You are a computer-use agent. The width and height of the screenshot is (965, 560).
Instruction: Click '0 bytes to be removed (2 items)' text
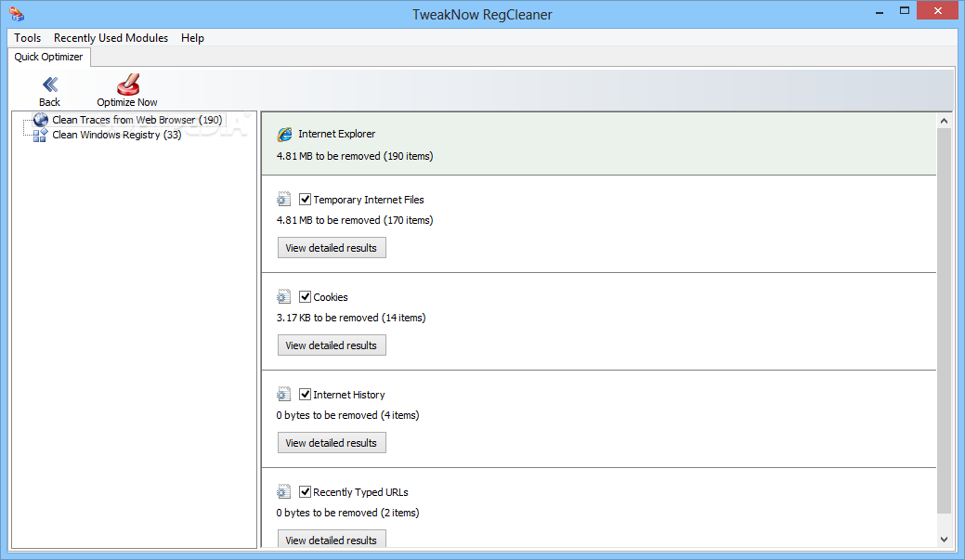tap(347, 514)
